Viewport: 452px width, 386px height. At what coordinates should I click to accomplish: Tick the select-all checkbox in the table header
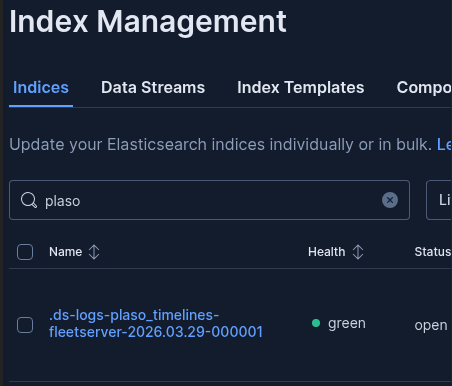pos(25,252)
